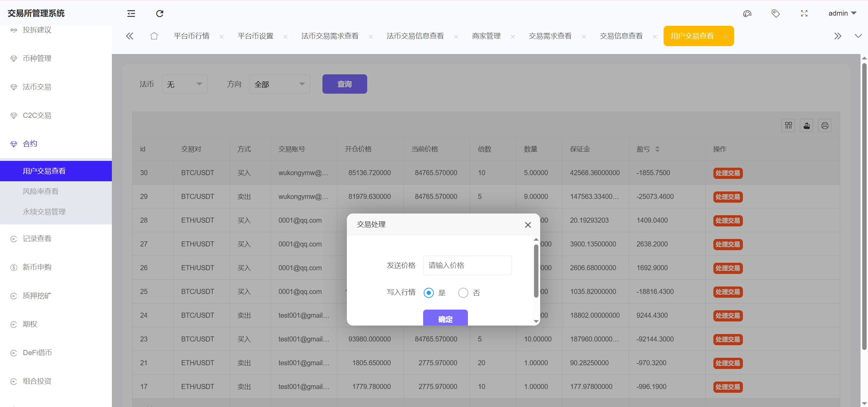This screenshot has height=407, width=868.
Task: Open the theme palette icon
Action: click(747, 14)
